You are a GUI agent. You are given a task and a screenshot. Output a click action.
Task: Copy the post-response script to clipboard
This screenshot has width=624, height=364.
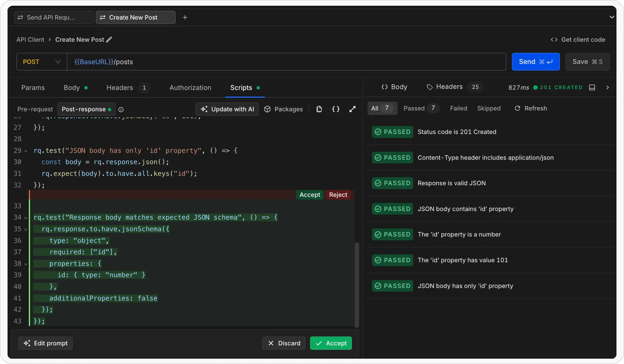(x=319, y=109)
